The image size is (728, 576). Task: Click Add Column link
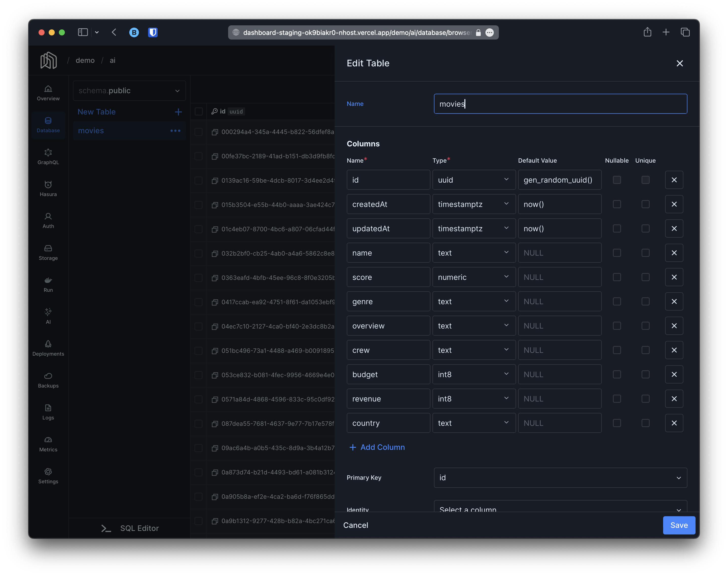coord(377,447)
